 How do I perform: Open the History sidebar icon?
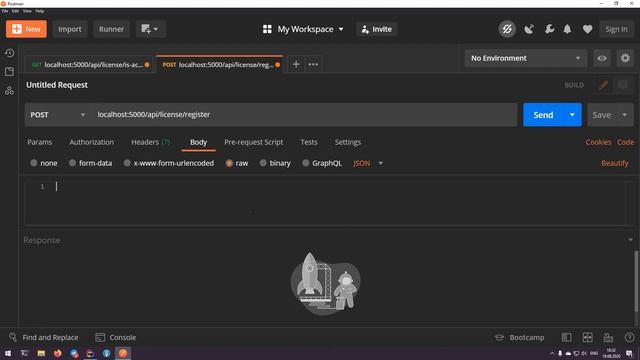click(x=9, y=53)
